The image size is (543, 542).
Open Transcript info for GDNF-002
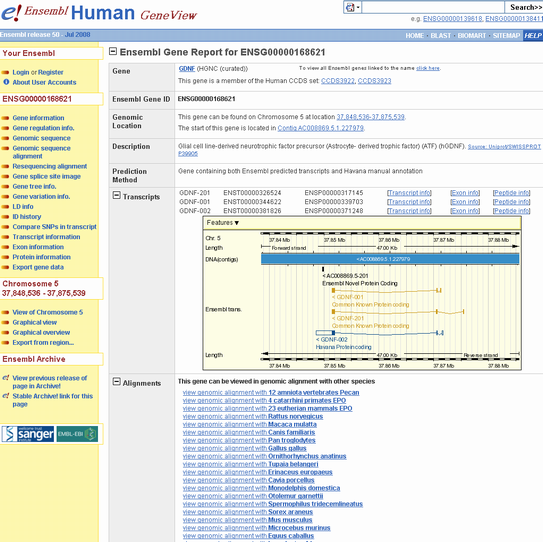tap(409, 211)
